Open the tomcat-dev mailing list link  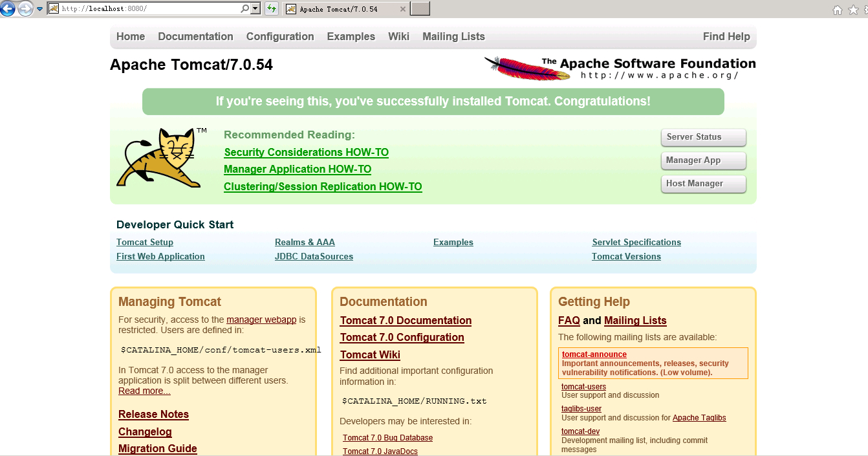pyautogui.click(x=580, y=431)
